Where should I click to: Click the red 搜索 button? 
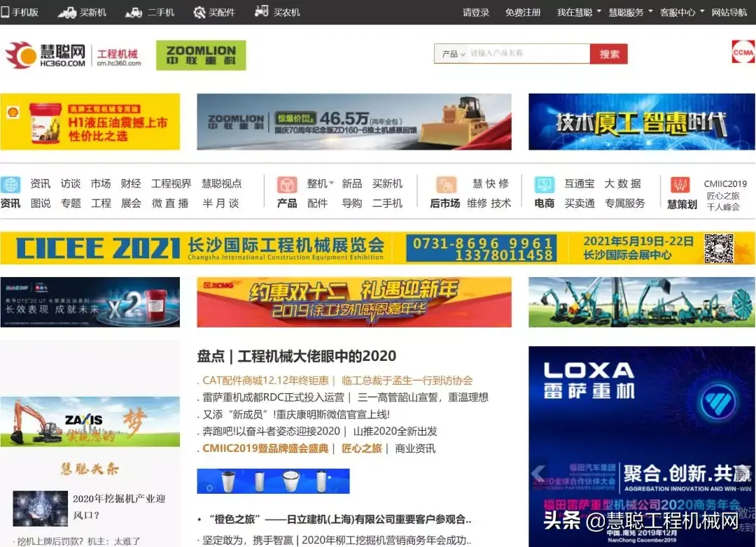click(609, 54)
